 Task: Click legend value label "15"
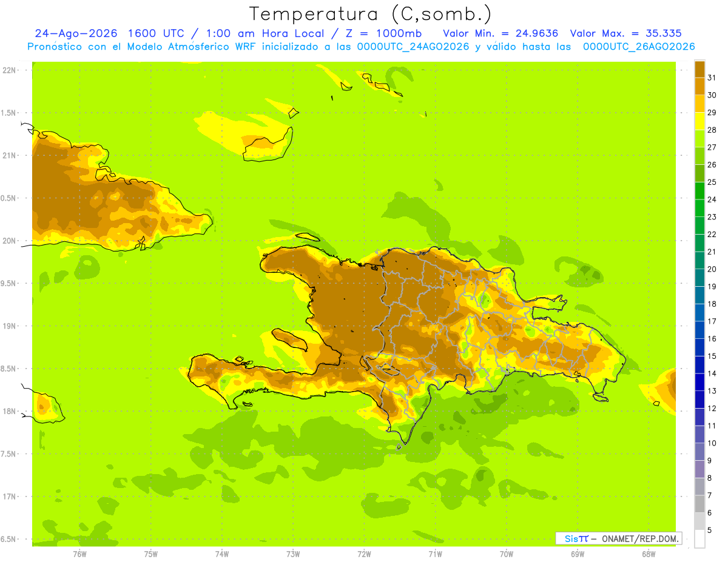[x=712, y=356]
